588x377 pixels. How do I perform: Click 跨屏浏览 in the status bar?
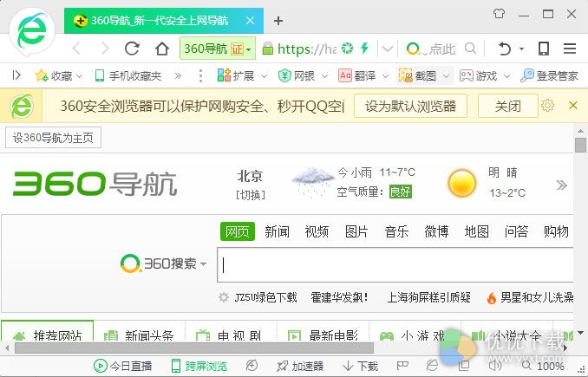[199, 366]
